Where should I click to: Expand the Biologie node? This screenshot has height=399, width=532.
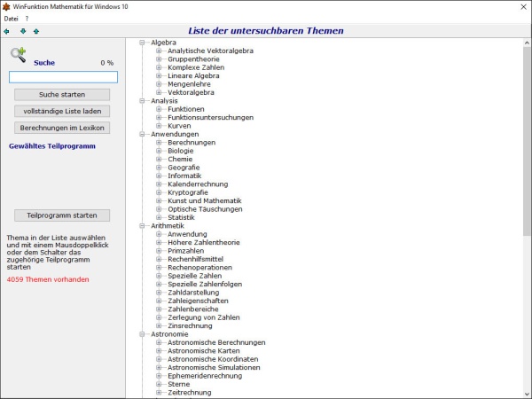click(x=159, y=151)
